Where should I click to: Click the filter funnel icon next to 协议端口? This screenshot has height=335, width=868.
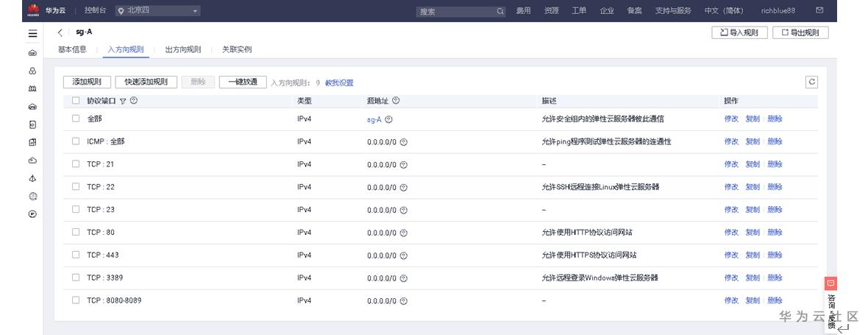(123, 102)
